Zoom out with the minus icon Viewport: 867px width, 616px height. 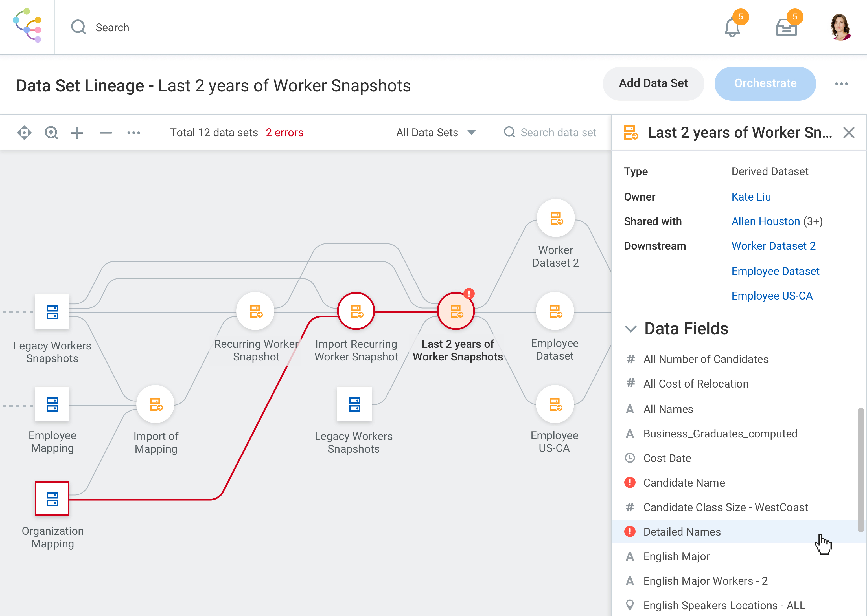click(x=106, y=133)
